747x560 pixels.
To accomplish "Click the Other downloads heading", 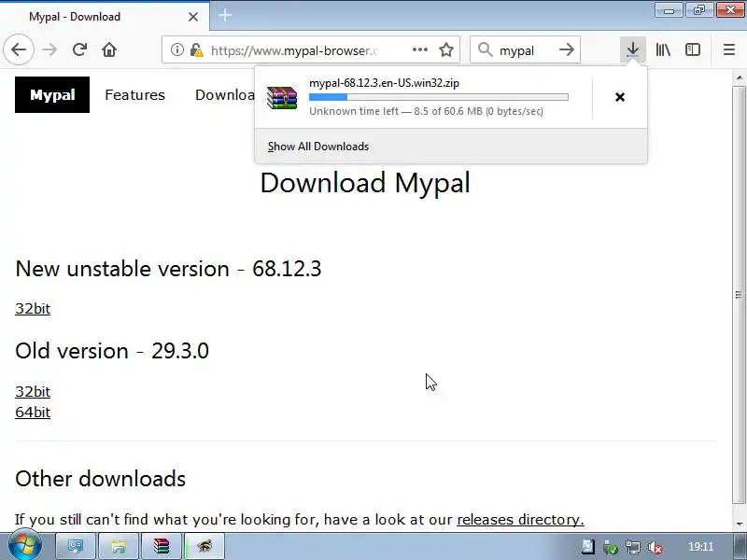I will coord(100,479).
